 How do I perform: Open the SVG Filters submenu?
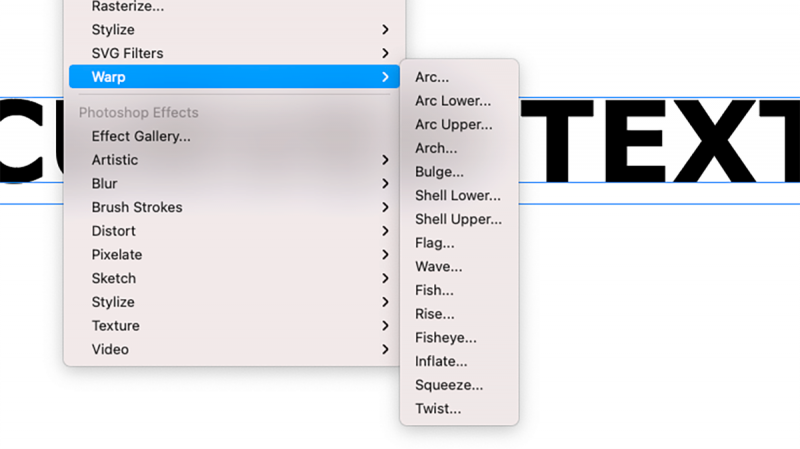click(x=234, y=53)
